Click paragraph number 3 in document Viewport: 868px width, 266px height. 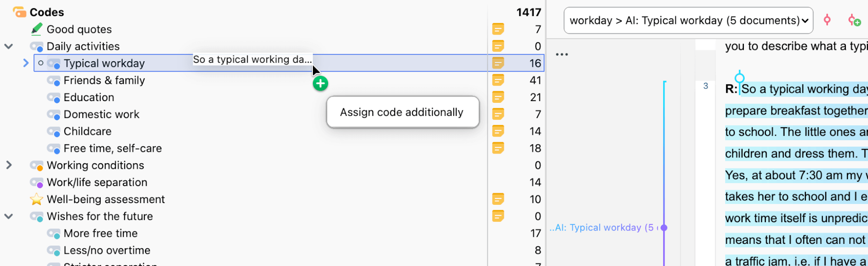pos(706,86)
